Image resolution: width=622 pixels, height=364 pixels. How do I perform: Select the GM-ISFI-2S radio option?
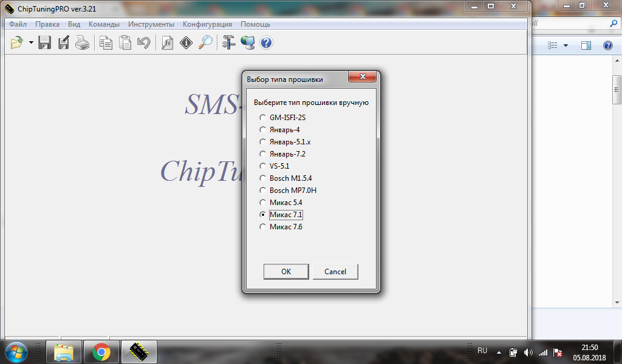tap(262, 118)
